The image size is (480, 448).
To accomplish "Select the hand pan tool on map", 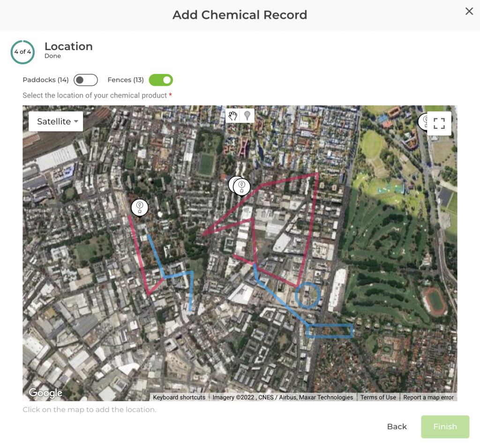I will pyautogui.click(x=233, y=116).
